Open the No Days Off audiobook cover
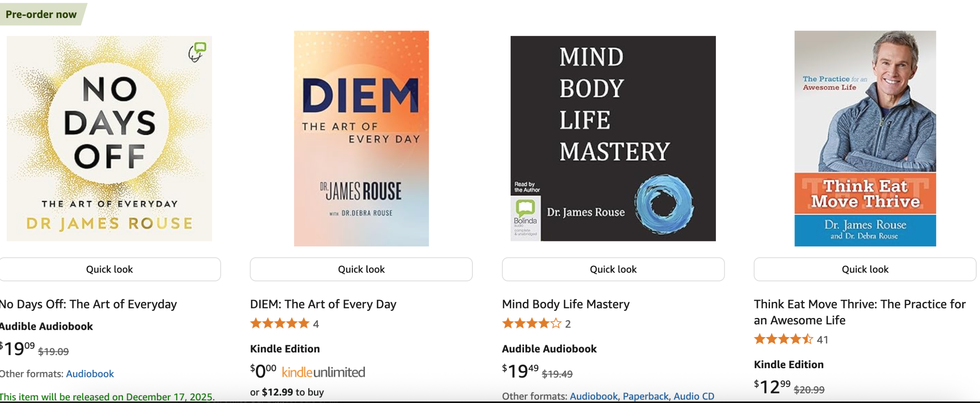This screenshot has width=980, height=403. (109, 138)
